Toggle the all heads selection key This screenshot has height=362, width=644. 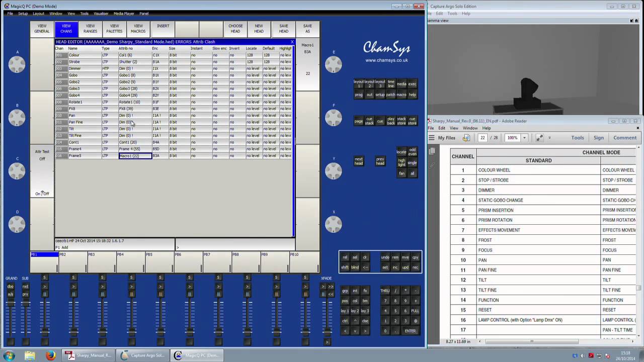(412, 173)
